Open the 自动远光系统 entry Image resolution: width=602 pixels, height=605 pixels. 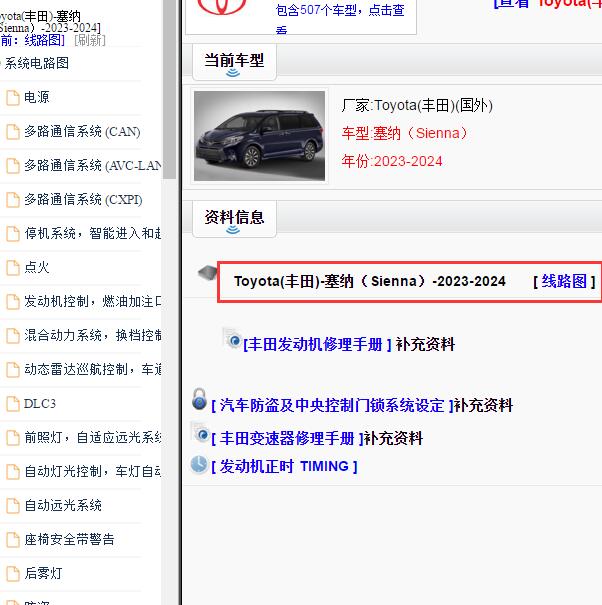pyautogui.click(x=63, y=505)
